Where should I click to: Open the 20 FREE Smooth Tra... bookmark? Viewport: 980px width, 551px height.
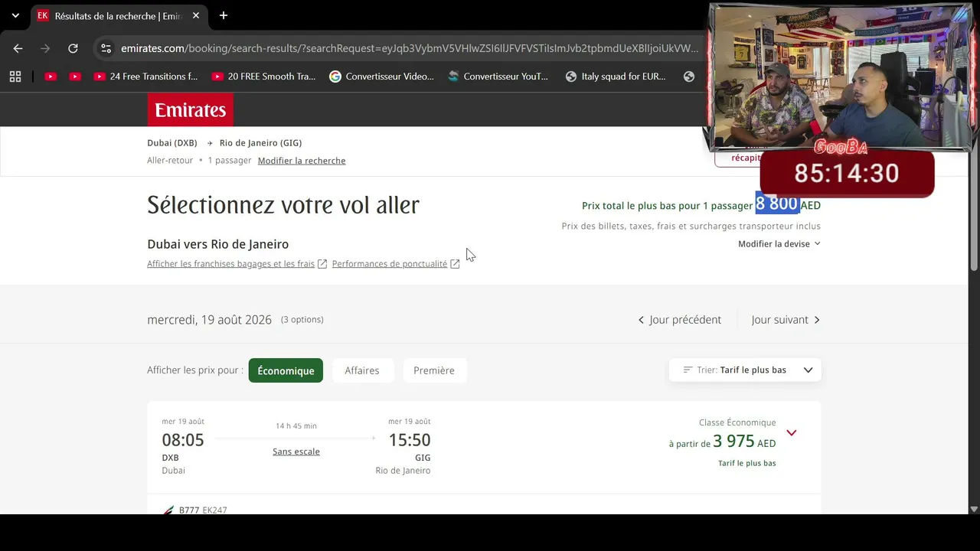pos(263,77)
